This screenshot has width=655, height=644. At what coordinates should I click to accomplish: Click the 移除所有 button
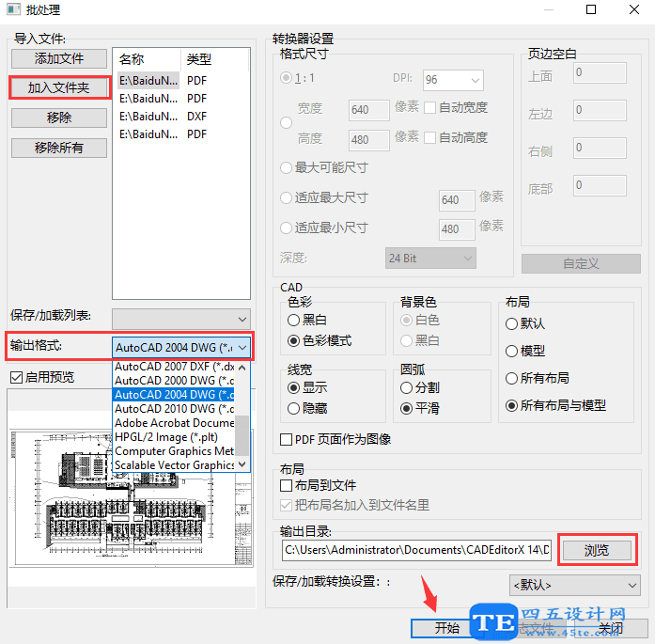point(59,148)
